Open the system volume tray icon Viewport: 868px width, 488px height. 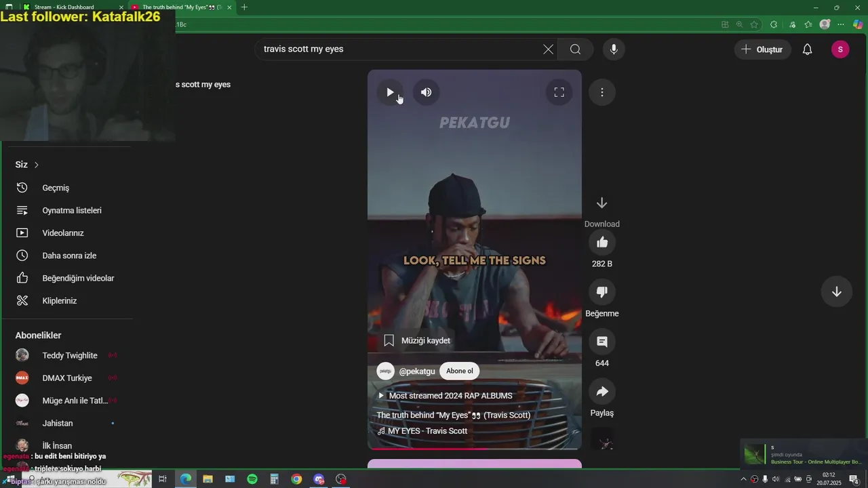(776, 479)
